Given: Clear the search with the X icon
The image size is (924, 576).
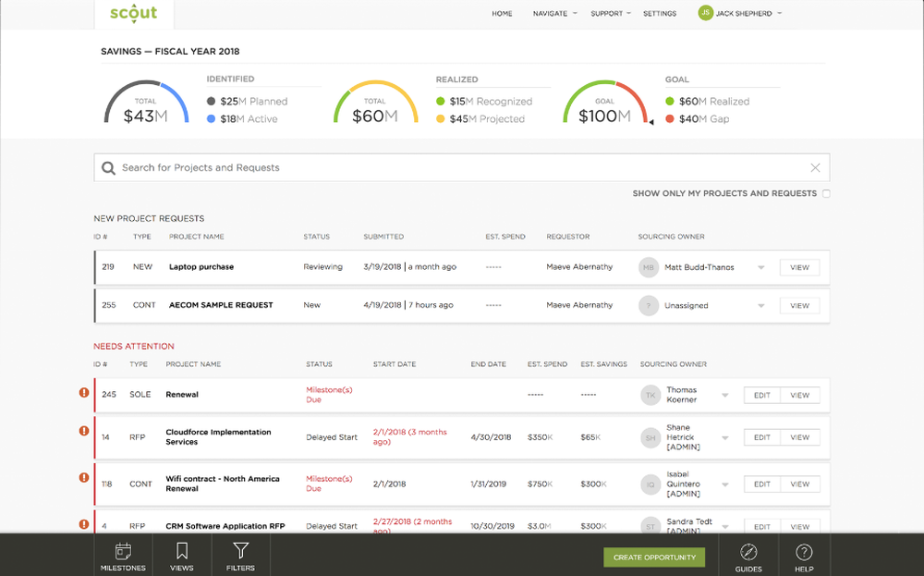Looking at the screenshot, I should click(815, 168).
